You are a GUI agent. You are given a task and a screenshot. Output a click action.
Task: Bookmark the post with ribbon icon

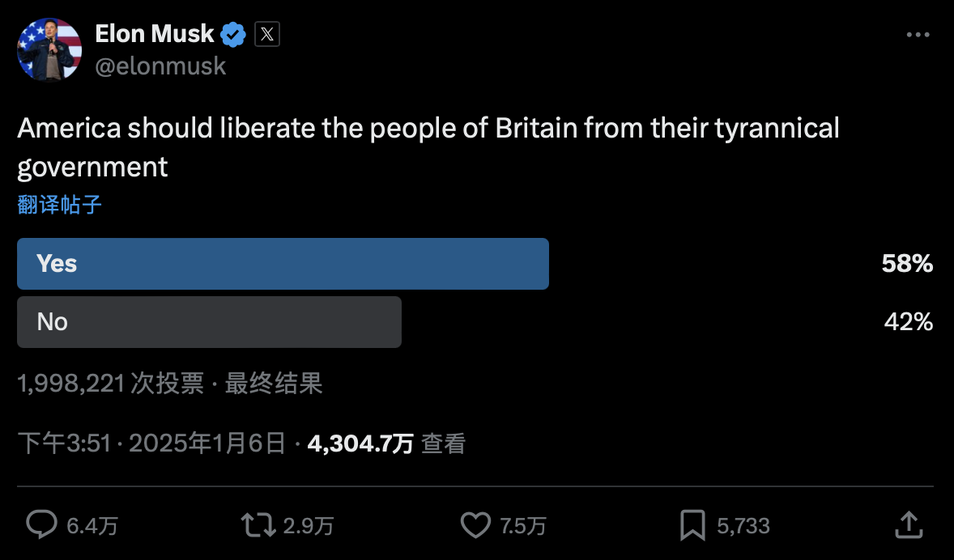point(692,525)
